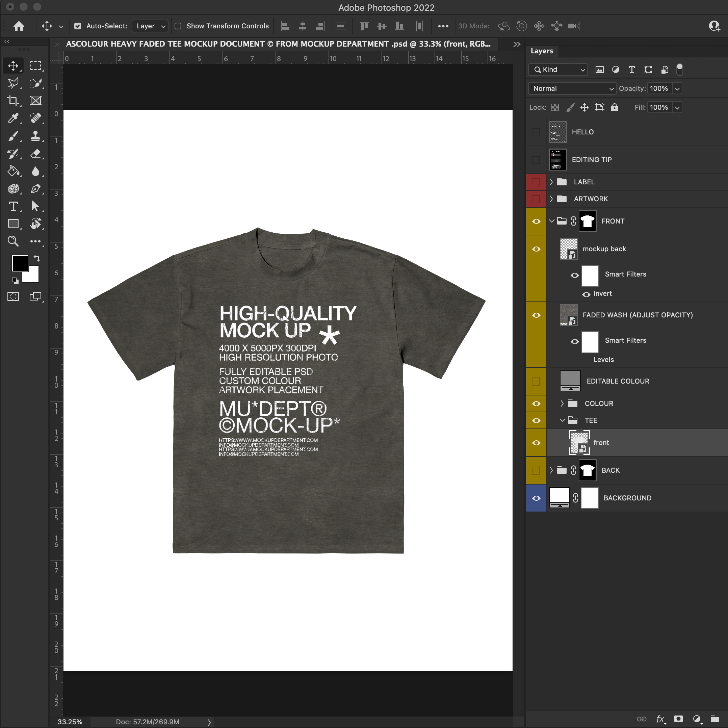Click the layer Opacity value field
The height and width of the screenshot is (728, 728).
pos(659,88)
